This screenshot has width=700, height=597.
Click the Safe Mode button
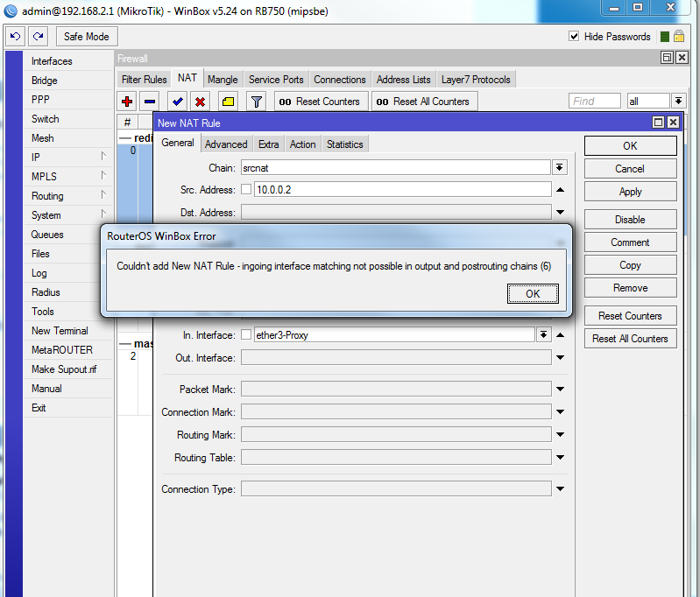coord(87,36)
